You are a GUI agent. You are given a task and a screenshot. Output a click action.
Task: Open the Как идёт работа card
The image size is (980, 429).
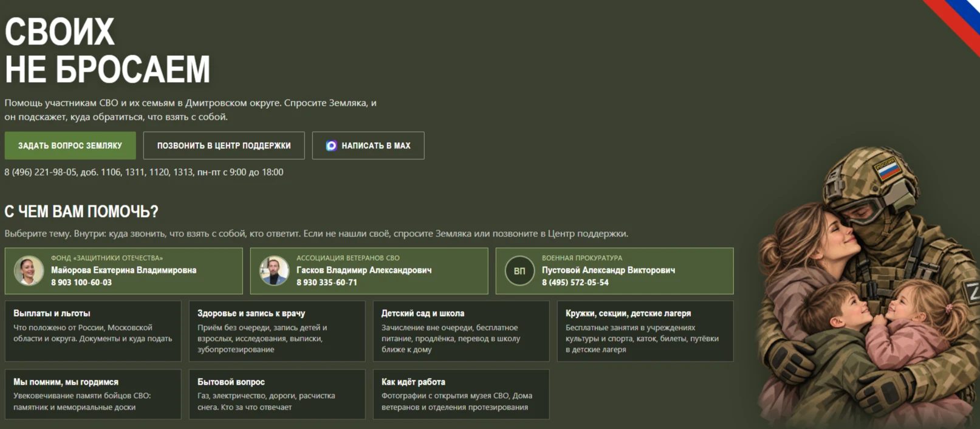pos(461,394)
